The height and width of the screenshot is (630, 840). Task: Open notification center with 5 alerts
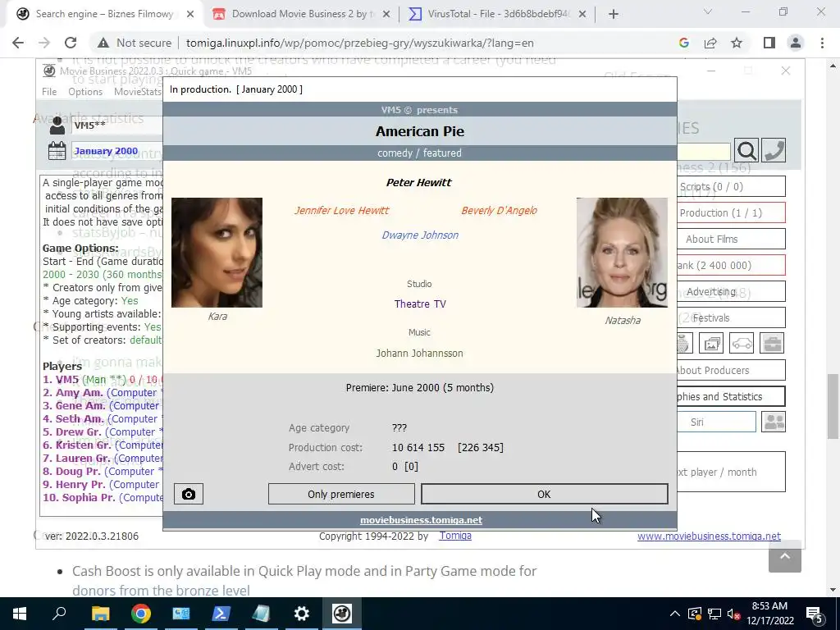(815, 614)
